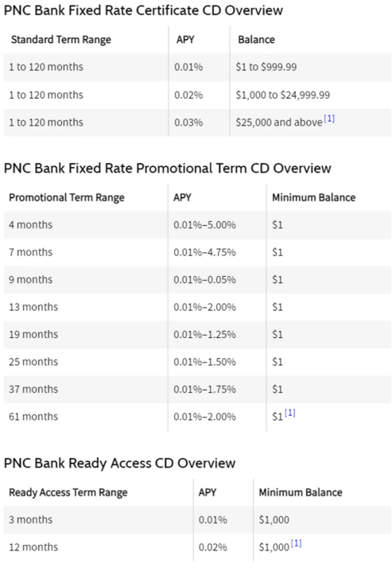
Task: Click the 0.01%–0.05% APY for 9 months
Action: tap(204, 279)
